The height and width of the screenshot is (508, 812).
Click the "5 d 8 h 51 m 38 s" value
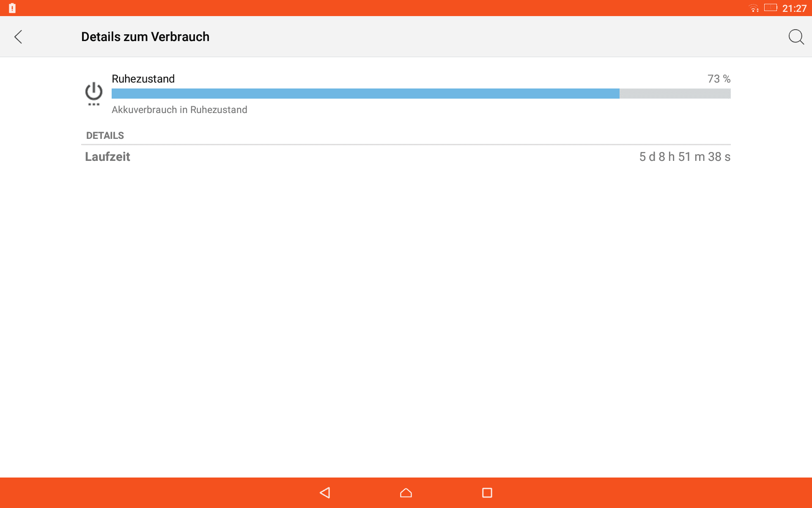pyautogui.click(x=685, y=157)
